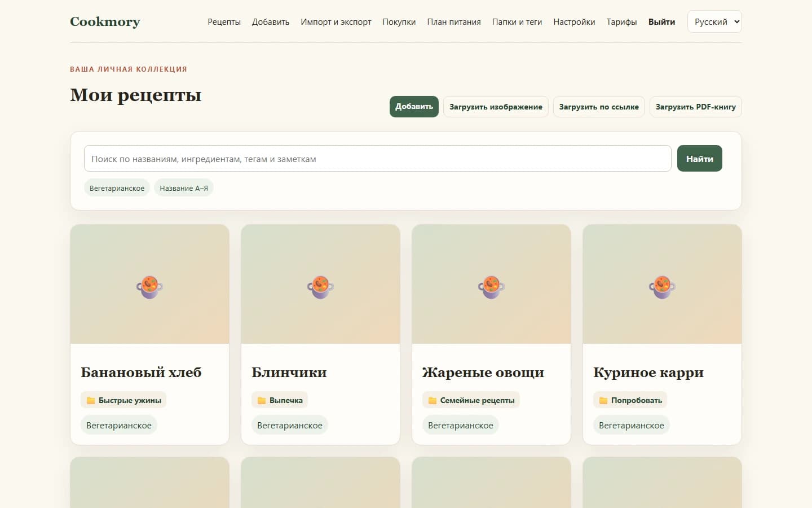Image resolution: width=812 pixels, height=508 pixels.
Task: Click folder icon next to Быстрые ужины
Action: (91, 400)
